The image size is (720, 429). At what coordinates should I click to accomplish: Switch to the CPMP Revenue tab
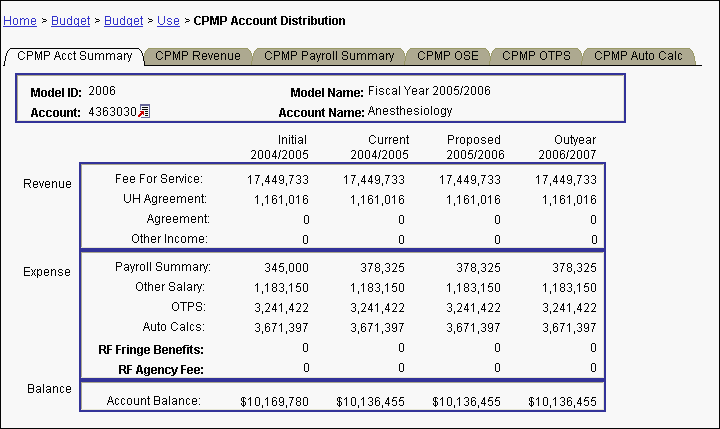click(198, 56)
